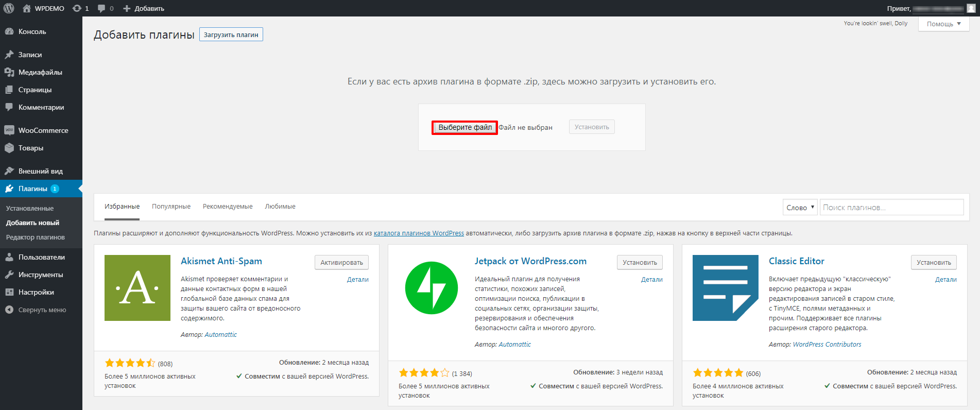Click the Комментарии speech bubble icon

(9, 107)
